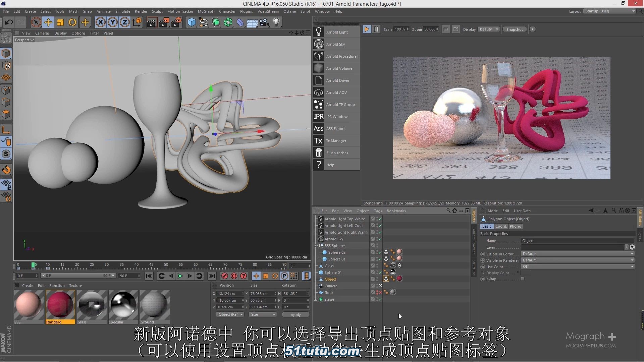Expand the stage object
Viewport: 644px width, 362px height.
pos(316,299)
